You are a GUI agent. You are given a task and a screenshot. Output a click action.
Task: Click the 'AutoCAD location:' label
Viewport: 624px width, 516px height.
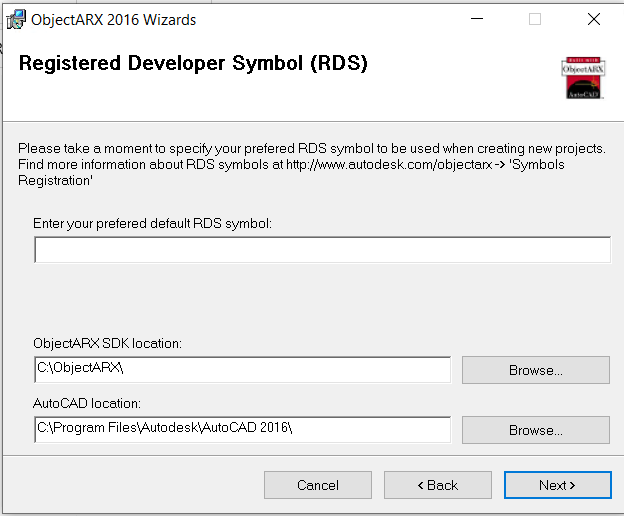click(x=87, y=403)
